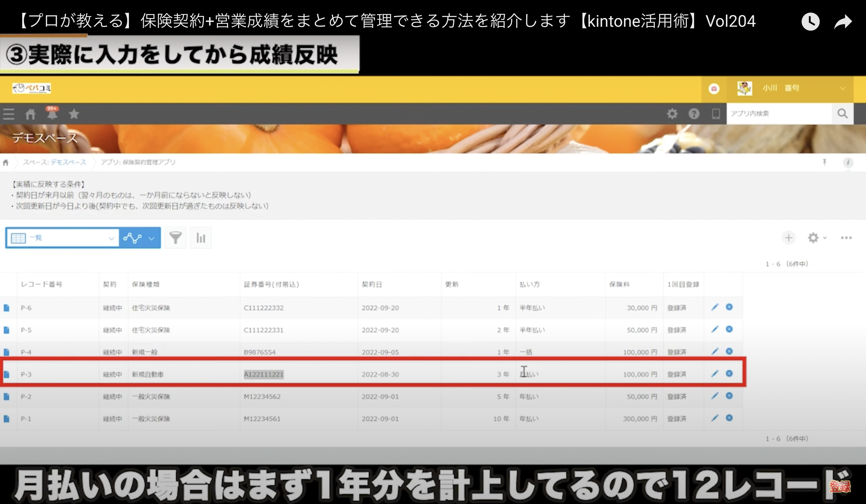Image resolution: width=866 pixels, height=504 pixels.
Task: Click the YouTube share arrow icon
Action: click(x=843, y=22)
